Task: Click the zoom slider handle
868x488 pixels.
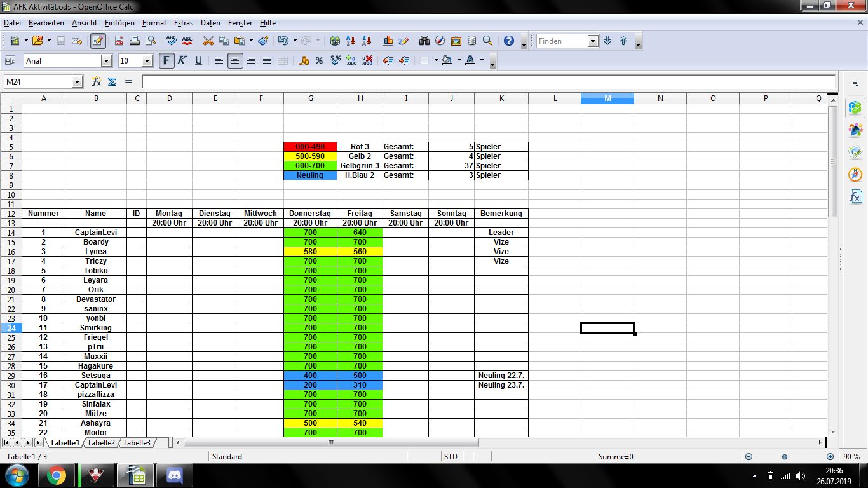Action: tap(785, 457)
